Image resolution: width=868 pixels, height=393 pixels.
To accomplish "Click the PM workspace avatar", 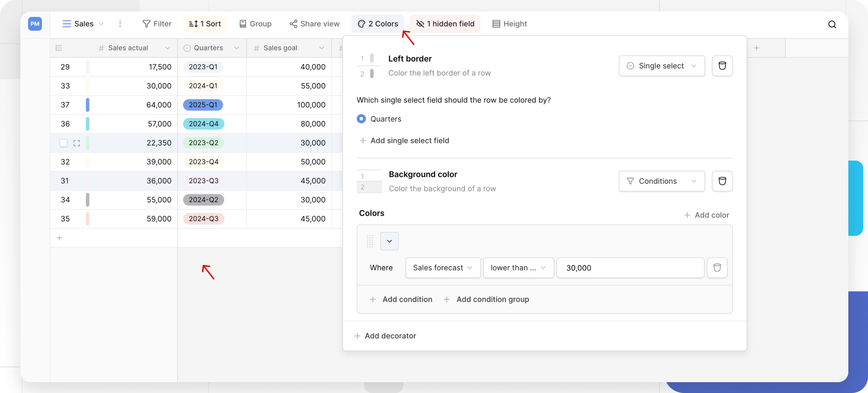I will click(x=35, y=24).
